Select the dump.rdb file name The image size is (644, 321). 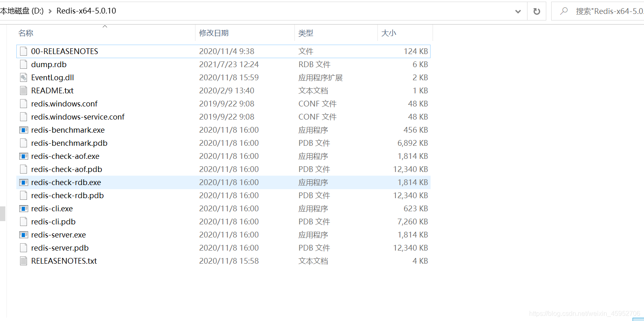(49, 64)
